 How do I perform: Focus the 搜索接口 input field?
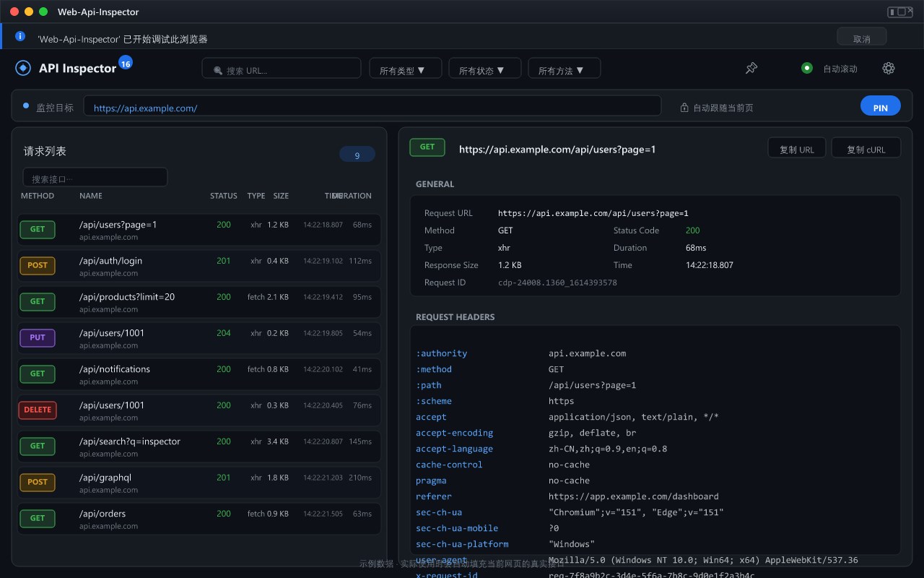click(95, 177)
